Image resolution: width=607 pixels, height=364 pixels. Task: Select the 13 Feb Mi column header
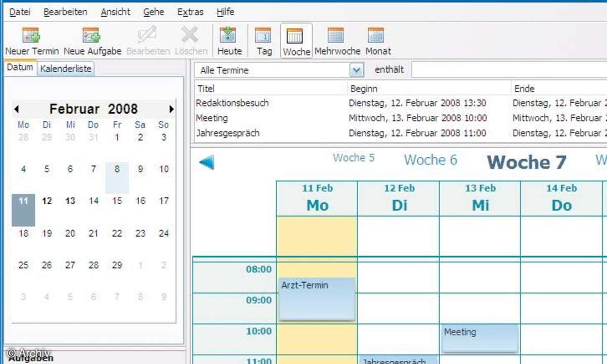pos(480,198)
